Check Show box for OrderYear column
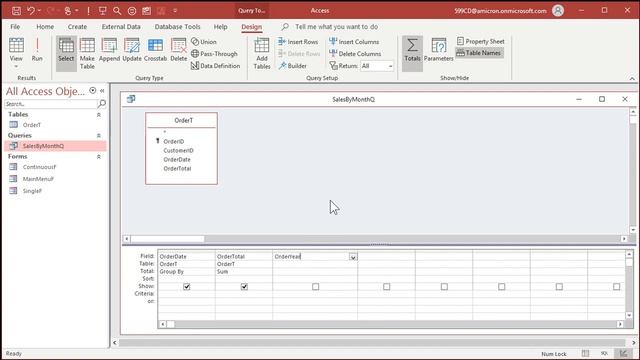This screenshot has width=640, height=360. coord(316,287)
